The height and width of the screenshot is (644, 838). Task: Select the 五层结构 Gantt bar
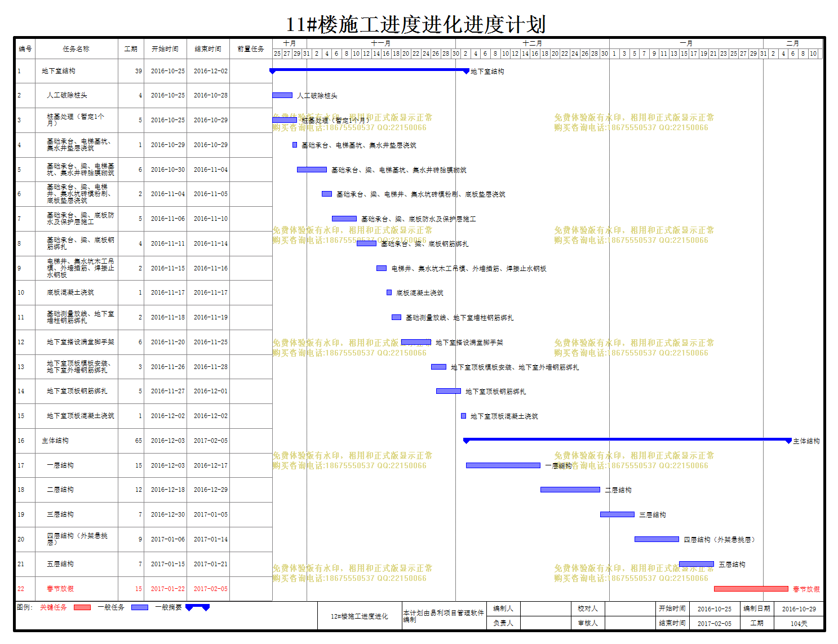(697, 564)
